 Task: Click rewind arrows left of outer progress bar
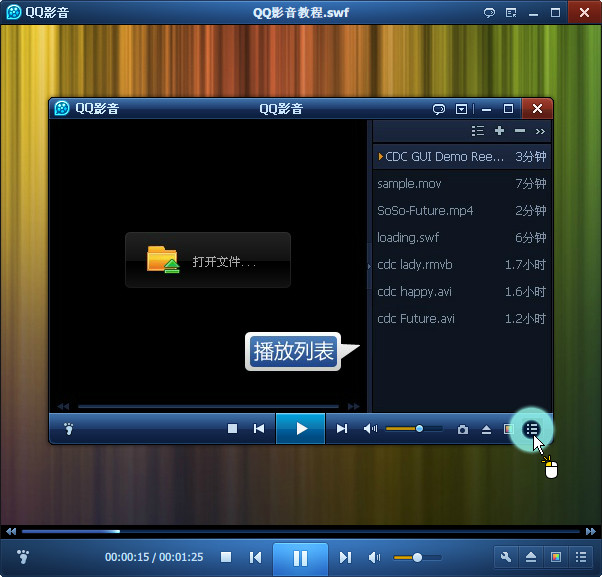click(11, 532)
